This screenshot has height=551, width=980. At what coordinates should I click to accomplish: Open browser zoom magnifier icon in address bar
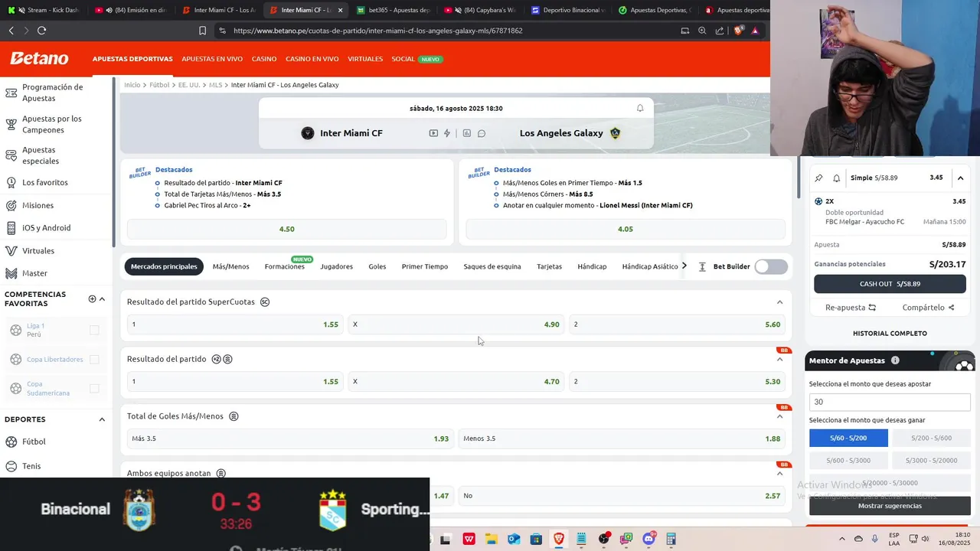[702, 31]
